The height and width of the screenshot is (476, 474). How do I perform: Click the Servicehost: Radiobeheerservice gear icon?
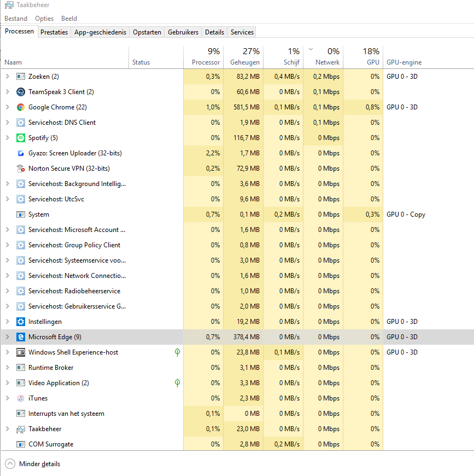pyautogui.click(x=21, y=291)
